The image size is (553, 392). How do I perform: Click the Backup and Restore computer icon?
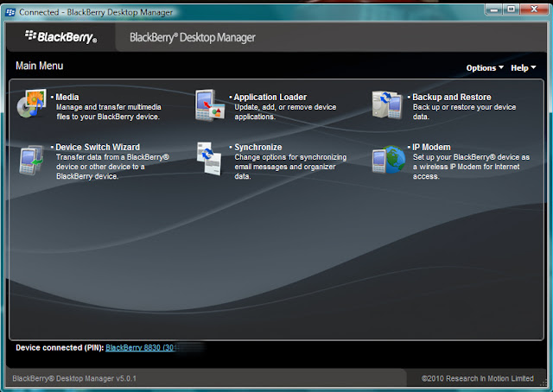(x=387, y=104)
